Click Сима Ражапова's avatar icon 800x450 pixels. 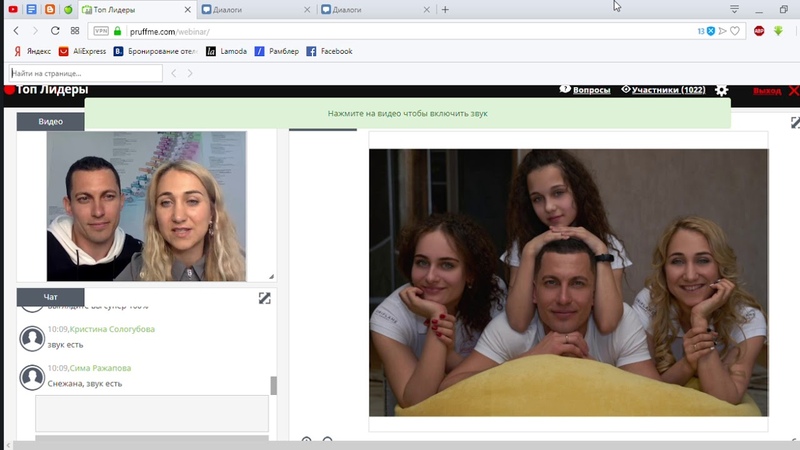(32, 378)
